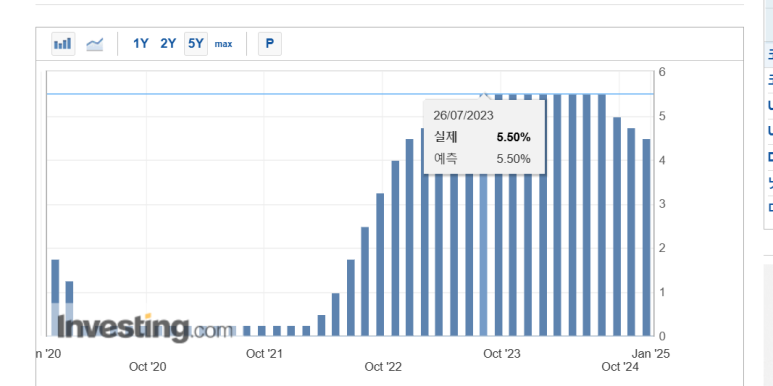Viewport: 773px width, 386px height.
Task: Click the Oct '22 axis label
Action: tap(383, 367)
